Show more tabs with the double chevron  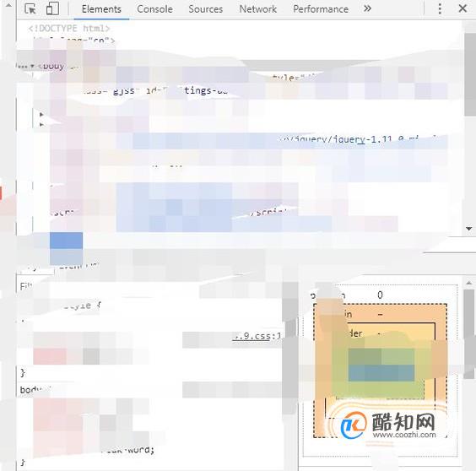click(367, 8)
